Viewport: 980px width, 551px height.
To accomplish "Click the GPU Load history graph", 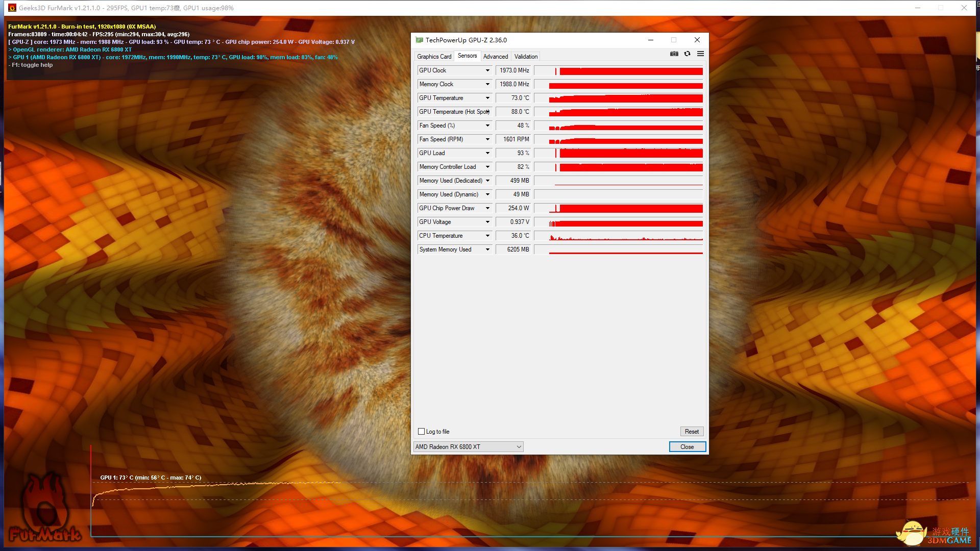I will point(619,154).
